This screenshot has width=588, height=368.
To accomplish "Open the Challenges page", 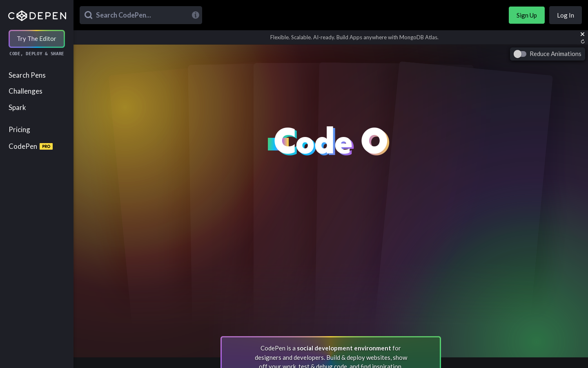I will point(25,91).
